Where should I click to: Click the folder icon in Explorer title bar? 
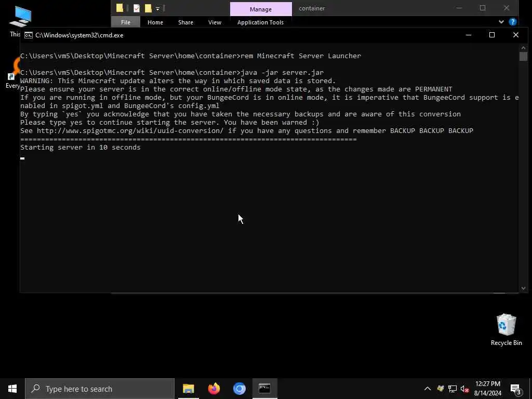(119, 8)
